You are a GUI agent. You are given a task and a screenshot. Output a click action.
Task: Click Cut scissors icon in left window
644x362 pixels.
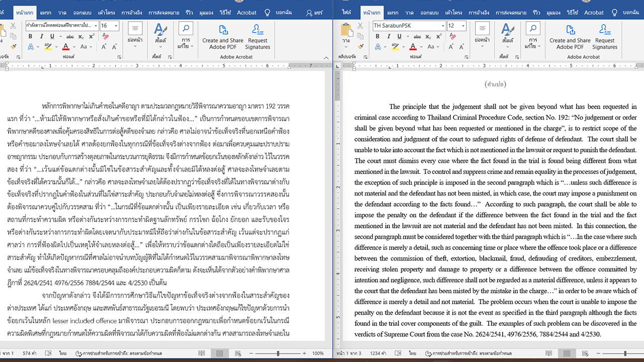[x=14, y=26]
